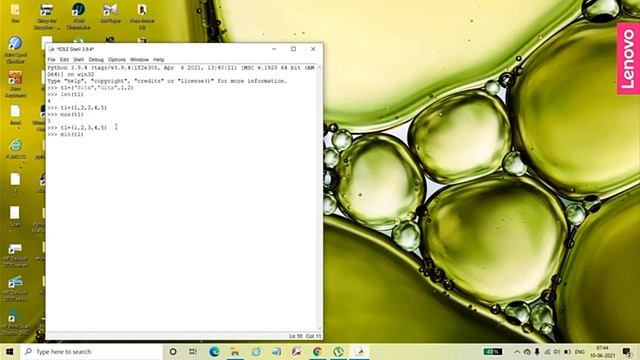The height and width of the screenshot is (360, 640).
Task: Open File Explorer from taskbar
Action: (235, 351)
